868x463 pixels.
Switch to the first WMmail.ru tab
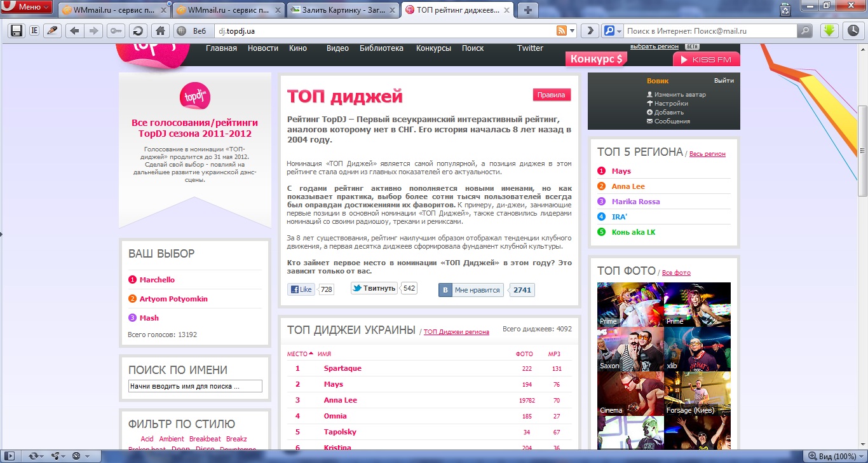click(x=112, y=10)
